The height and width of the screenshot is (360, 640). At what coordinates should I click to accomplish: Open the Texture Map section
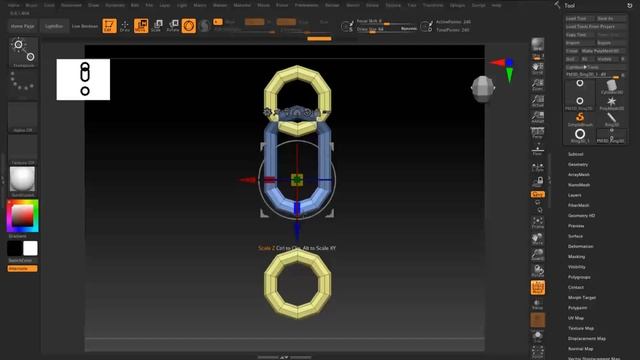click(x=581, y=328)
